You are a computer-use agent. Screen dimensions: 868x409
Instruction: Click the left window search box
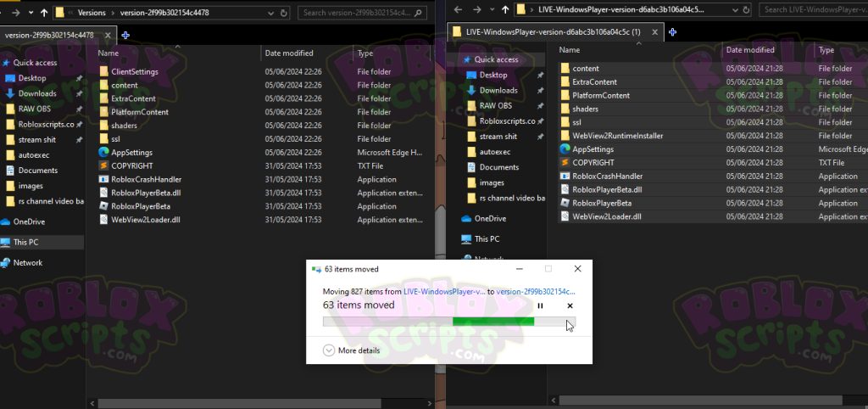[x=362, y=13]
